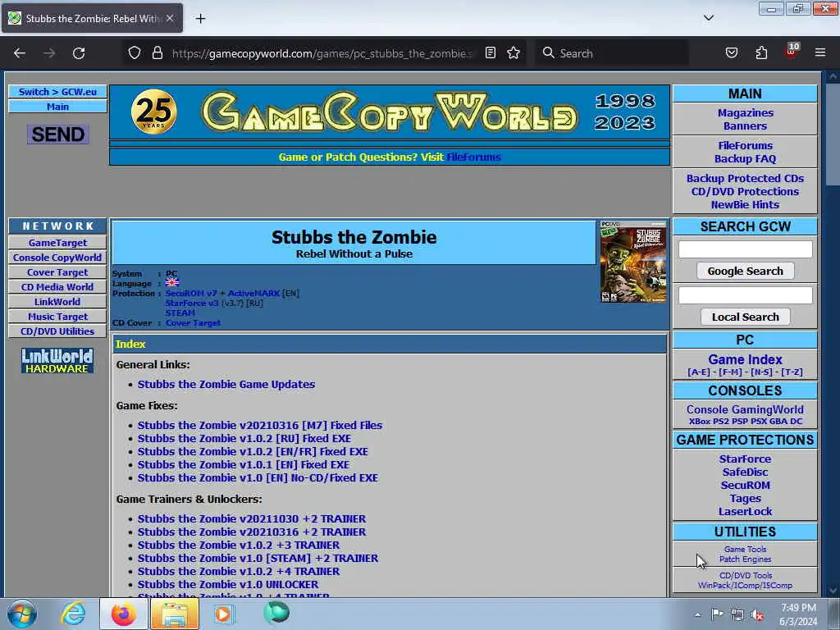Image resolution: width=840 pixels, height=630 pixels.
Task: Close the Stubbs the Zombie tab
Action: 170,18
